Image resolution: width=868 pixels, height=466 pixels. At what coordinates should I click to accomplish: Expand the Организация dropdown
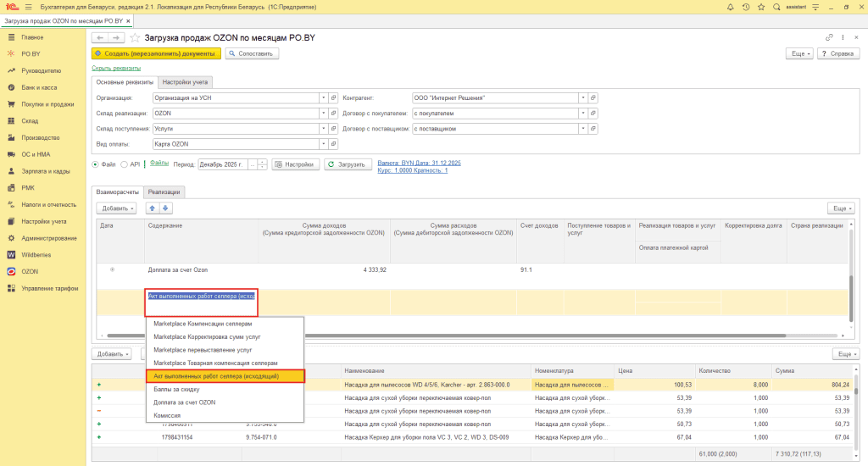(x=323, y=98)
